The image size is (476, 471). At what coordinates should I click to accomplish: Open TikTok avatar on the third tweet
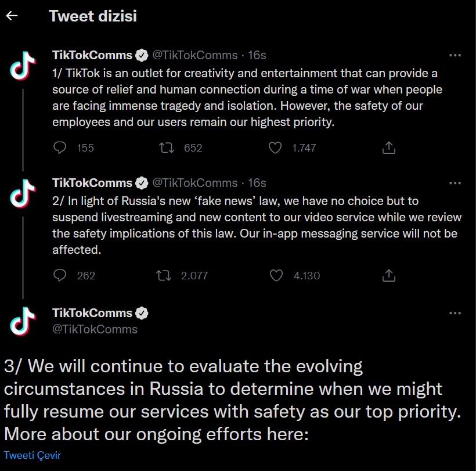pyautogui.click(x=23, y=321)
